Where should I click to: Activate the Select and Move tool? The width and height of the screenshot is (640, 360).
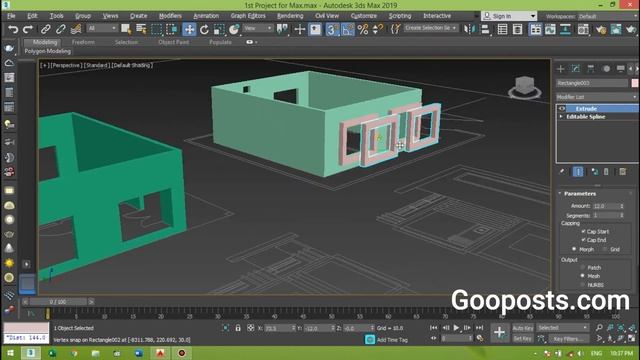(x=189, y=29)
